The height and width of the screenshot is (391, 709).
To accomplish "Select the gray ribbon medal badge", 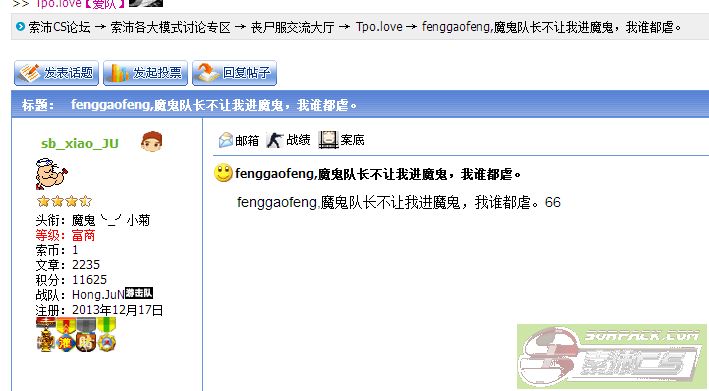I will (x=86, y=334).
